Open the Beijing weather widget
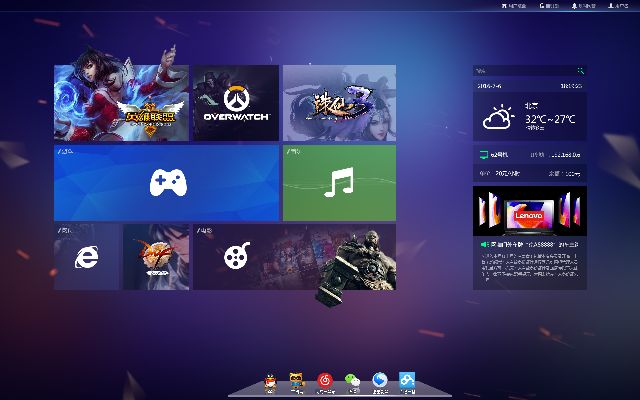Screen dimensions: 640x400 tap(530, 117)
